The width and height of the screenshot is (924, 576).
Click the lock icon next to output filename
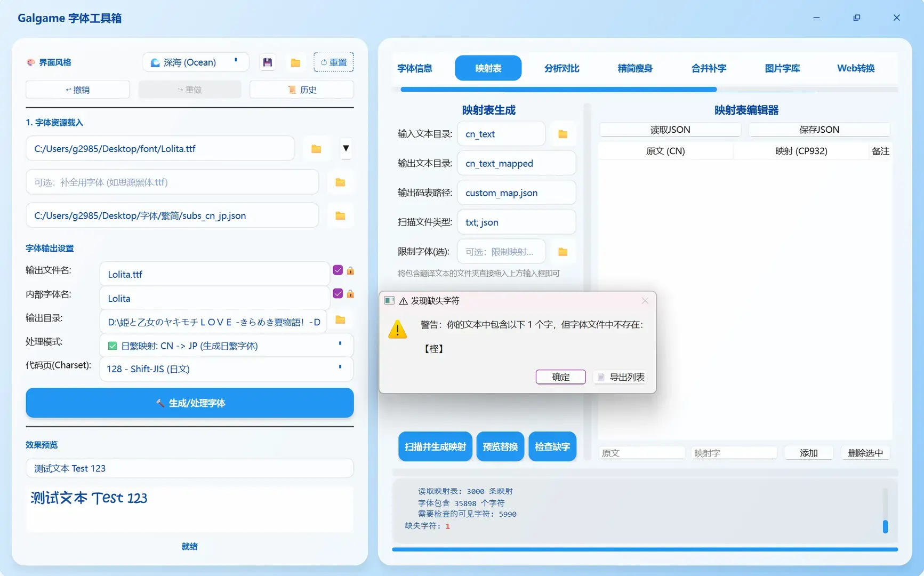[x=350, y=270]
